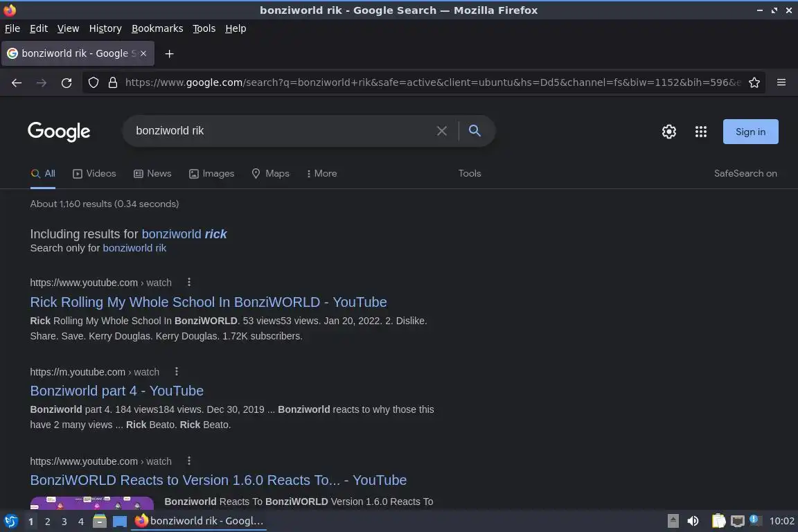
Task: Clear the search box with X icon
Action: click(x=442, y=131)
